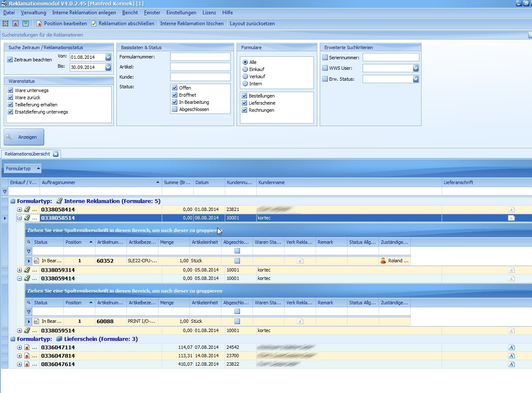Toggle the Zeitraum beachten checkbox

click(x=10, y=60)
